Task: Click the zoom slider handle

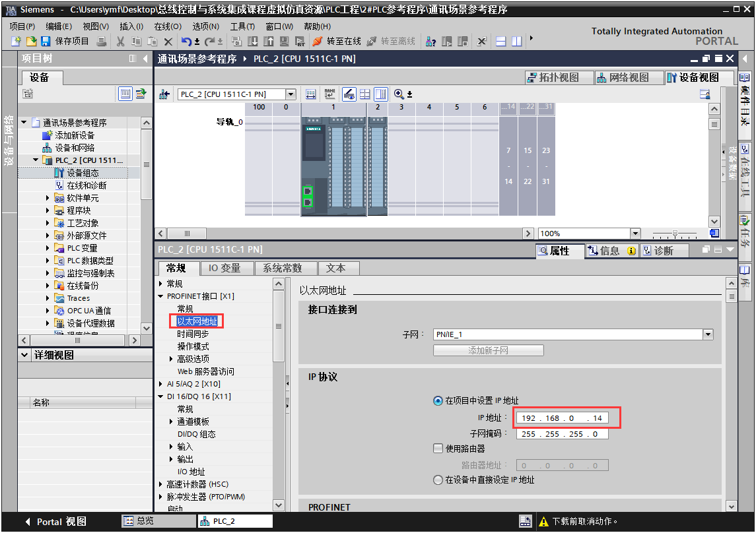Action: [x=675, y=234]
